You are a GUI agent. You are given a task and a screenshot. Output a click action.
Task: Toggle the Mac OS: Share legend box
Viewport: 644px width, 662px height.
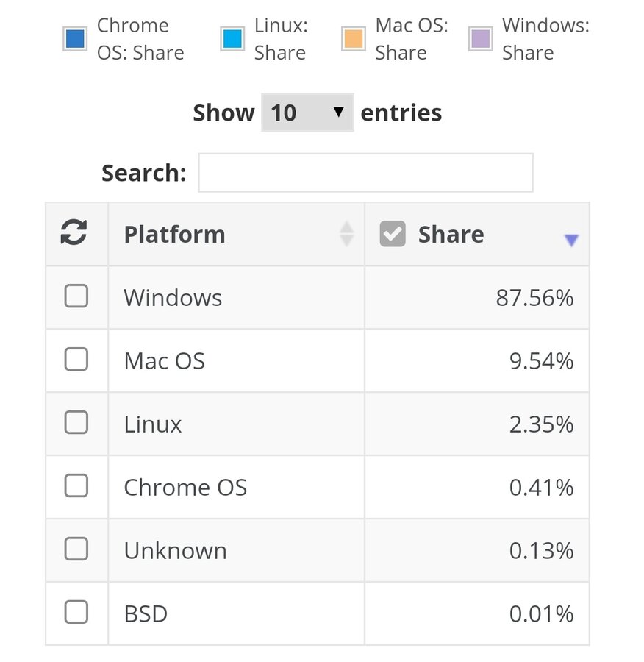[353, 39]
